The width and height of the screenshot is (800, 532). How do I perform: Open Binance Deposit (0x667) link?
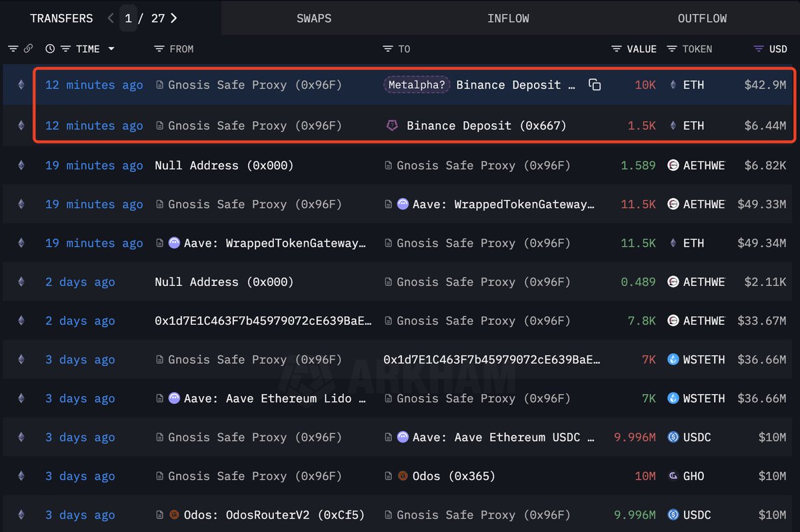click(x=487, y=125)
